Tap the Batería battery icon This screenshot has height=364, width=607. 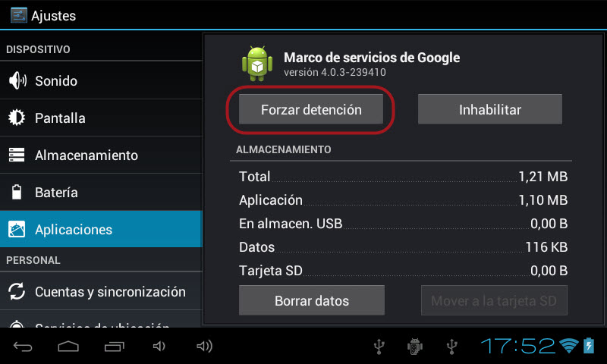click(17, 192)
